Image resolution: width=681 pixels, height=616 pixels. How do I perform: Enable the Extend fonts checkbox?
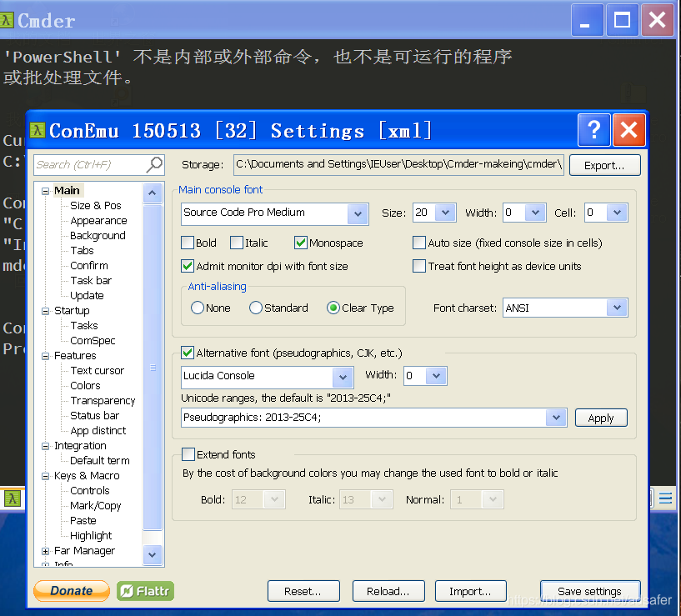click(x=188, y=454)
